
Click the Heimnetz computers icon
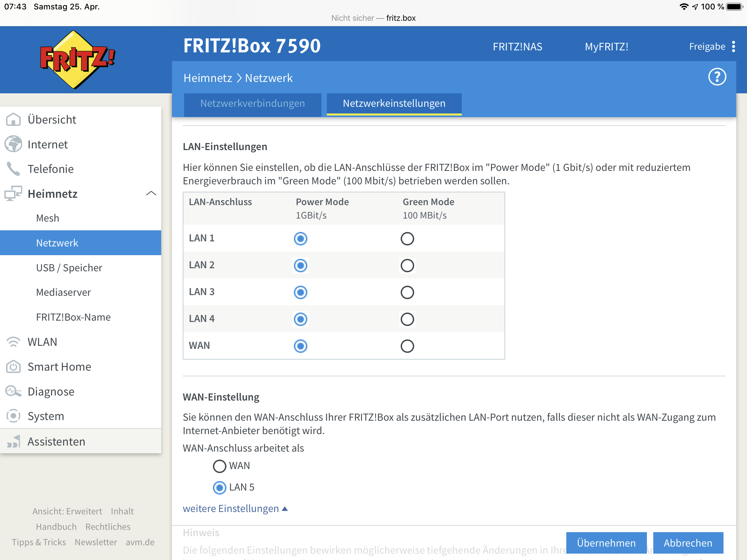point(13,193)
